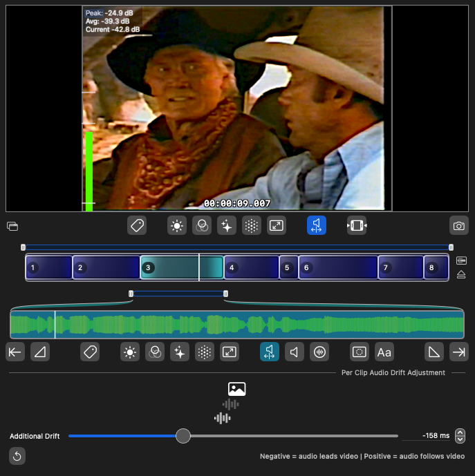Click the picture icon above waveforms
This screenshot has height=476, width=475.
click(236, 389)
